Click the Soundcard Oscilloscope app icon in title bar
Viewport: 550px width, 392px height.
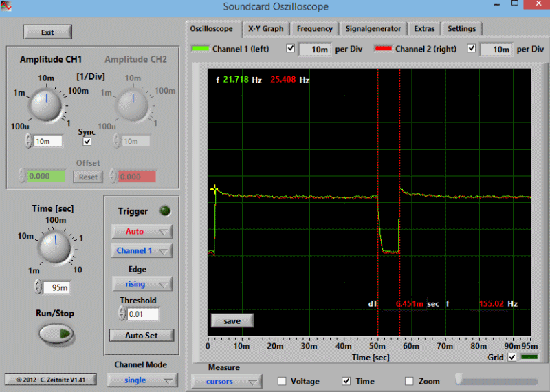click(x=5, y=6)
